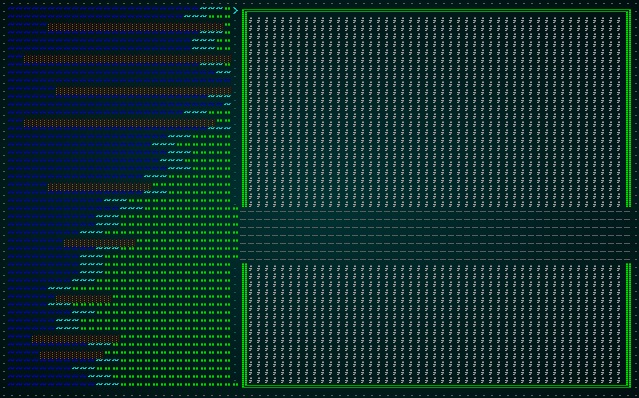Select the smaller lower green-bordered field

click(x=436, y=325)
